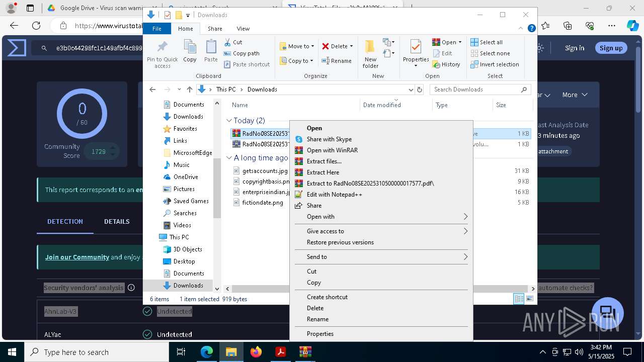Viewport: 644px width, 362px height.
Task: Open WinRAR from taskbar
Action: [x=305, y=352]
